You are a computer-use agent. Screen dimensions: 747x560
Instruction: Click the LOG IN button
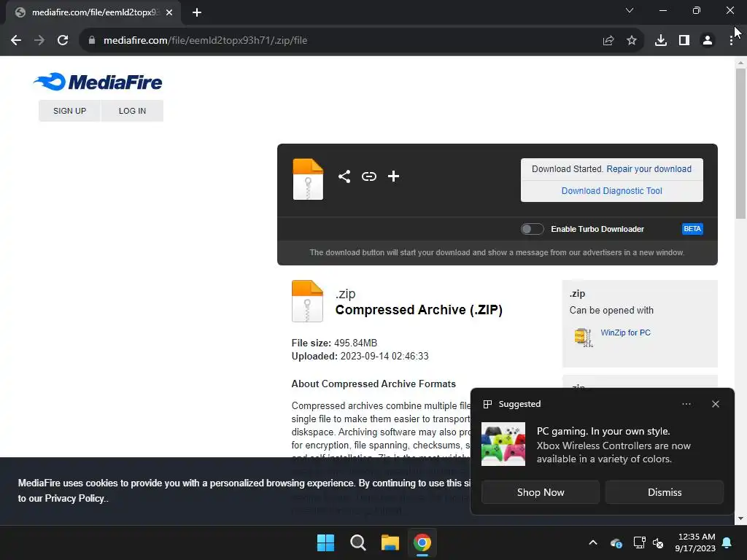click(133, 111)
